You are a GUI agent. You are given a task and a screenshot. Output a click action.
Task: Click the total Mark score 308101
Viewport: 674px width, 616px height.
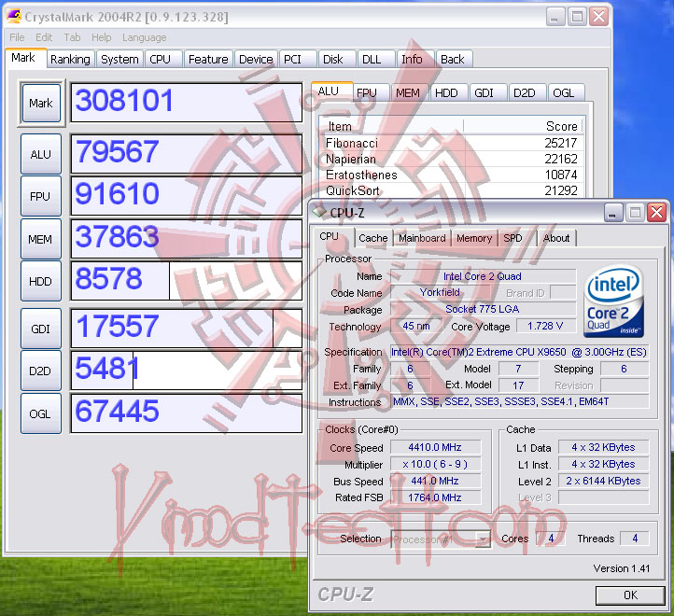[186, 103]
